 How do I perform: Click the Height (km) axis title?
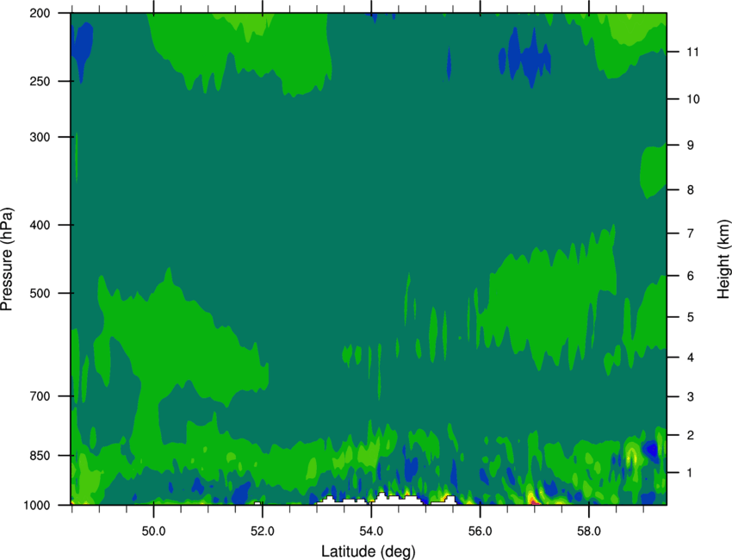coord(723,259)
